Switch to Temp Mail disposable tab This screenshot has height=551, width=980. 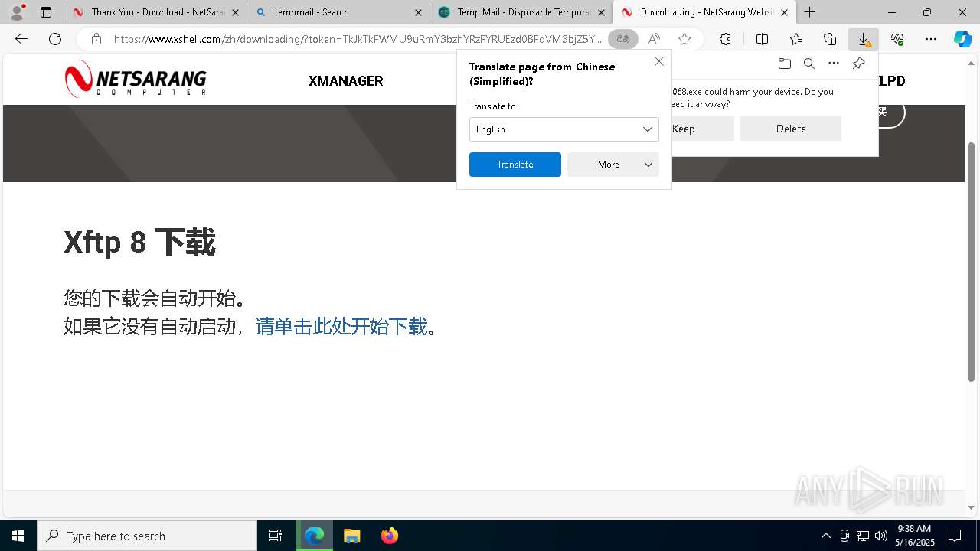click(x=523, y=12)
